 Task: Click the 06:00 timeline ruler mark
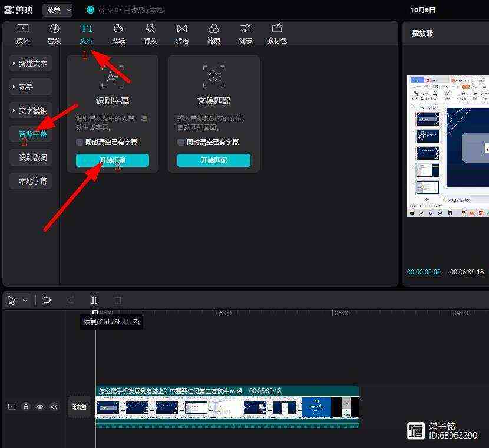(x=341, y=313)
